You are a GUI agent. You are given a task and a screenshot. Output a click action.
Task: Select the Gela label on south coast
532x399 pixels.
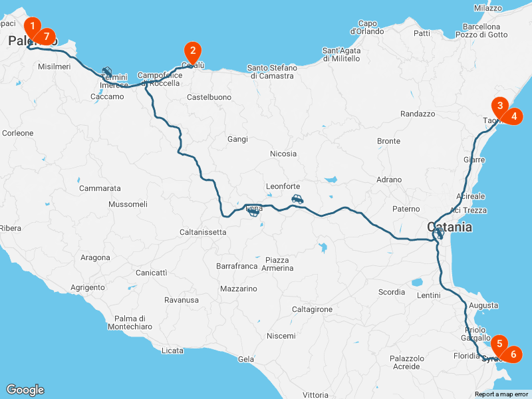(x=246, y=359)
